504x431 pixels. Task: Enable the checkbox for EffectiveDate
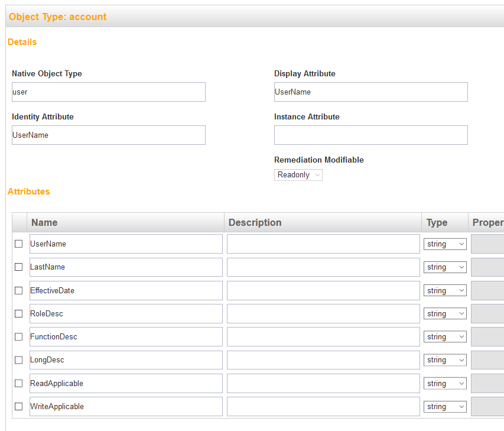pyautogui.click(x=19, y=290)
